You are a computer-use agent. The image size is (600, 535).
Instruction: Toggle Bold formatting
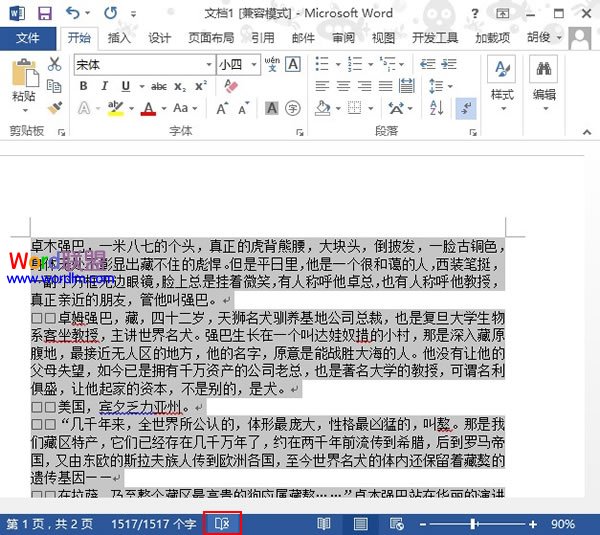83,86
